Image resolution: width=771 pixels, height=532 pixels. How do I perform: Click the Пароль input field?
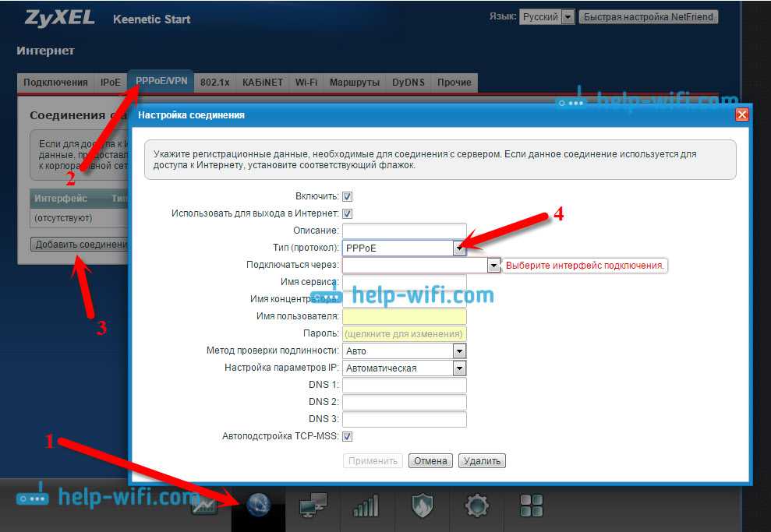pyautogui.click(x=404, y=333)
